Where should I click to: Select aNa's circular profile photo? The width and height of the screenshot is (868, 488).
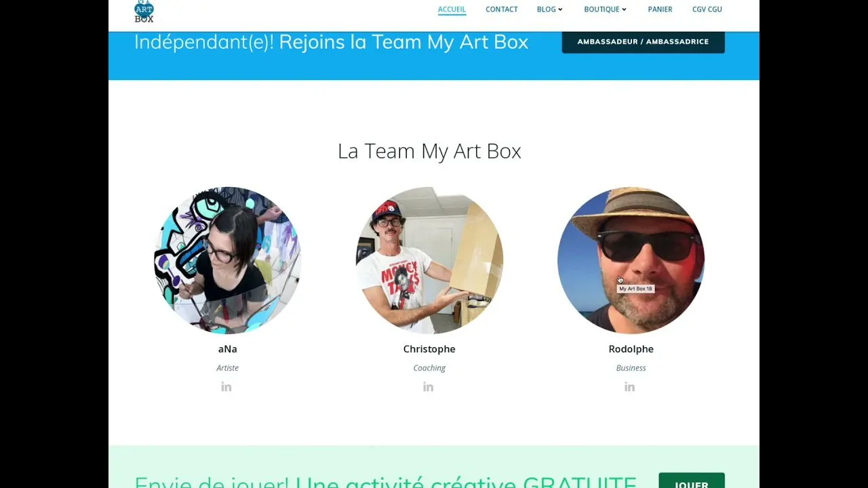tap(228, 260)
